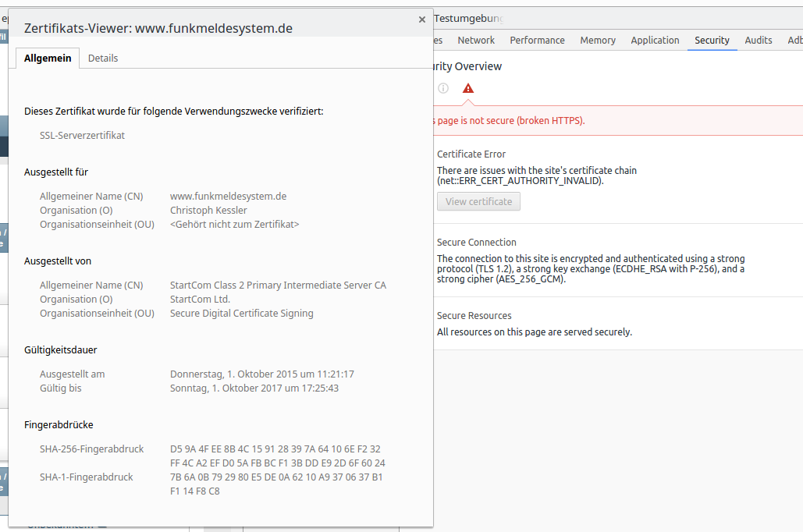
Task: Click the red warning triangle icon
Action: click(x=468, y=88)
